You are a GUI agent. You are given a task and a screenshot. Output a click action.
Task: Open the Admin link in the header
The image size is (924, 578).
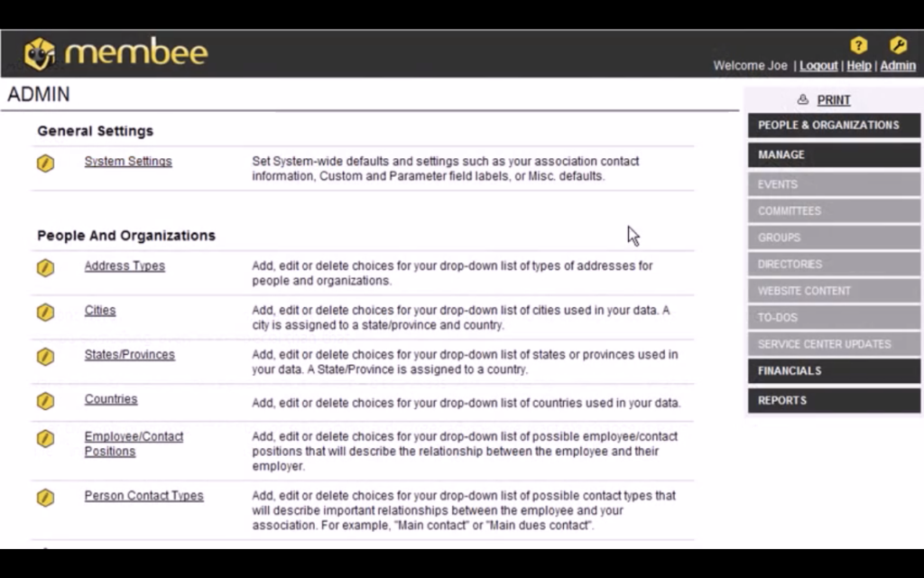coord(897,65)
